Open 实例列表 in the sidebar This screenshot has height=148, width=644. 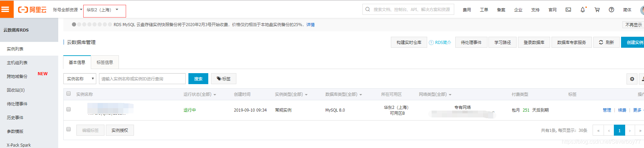29,49
